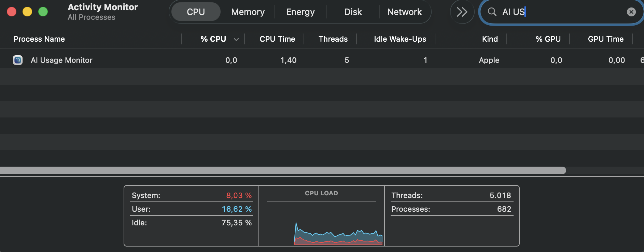Sort processes by the Kind column
644x252 pixels.
point(489,39)
